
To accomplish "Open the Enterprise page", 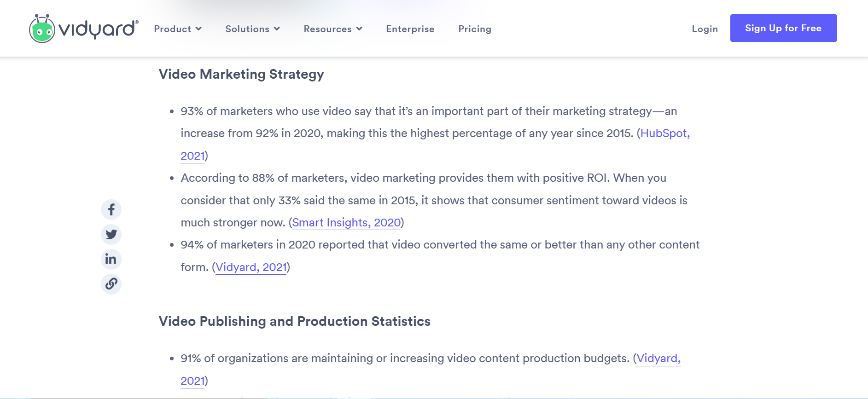I will click(x=410, y=29).
